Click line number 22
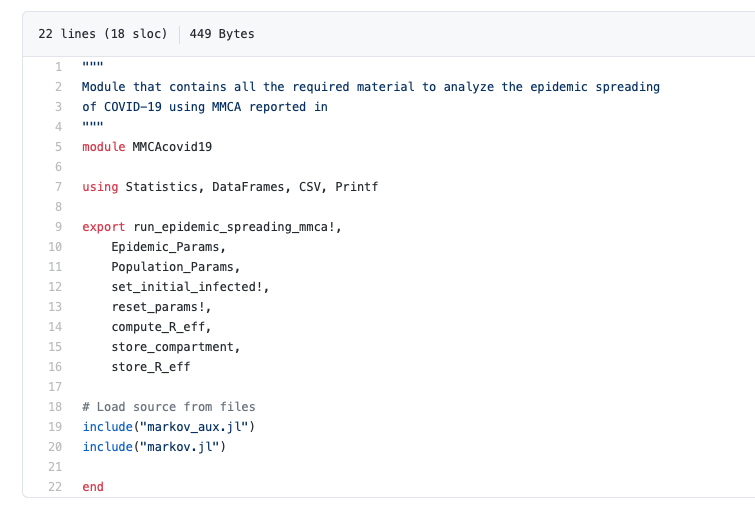 point(55,486)
